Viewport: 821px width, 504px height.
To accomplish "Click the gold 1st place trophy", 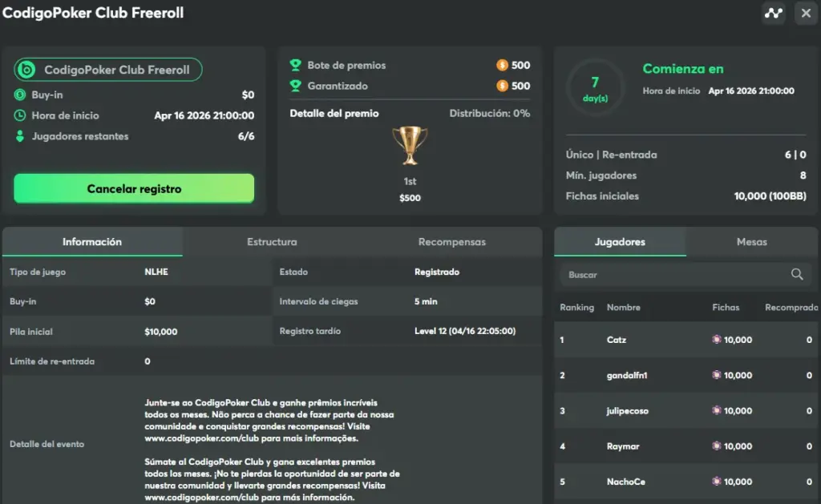I will (410, 146).
